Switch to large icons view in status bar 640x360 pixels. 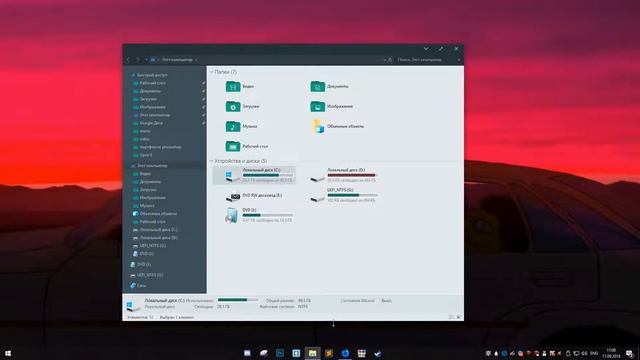tap(459, 317)
